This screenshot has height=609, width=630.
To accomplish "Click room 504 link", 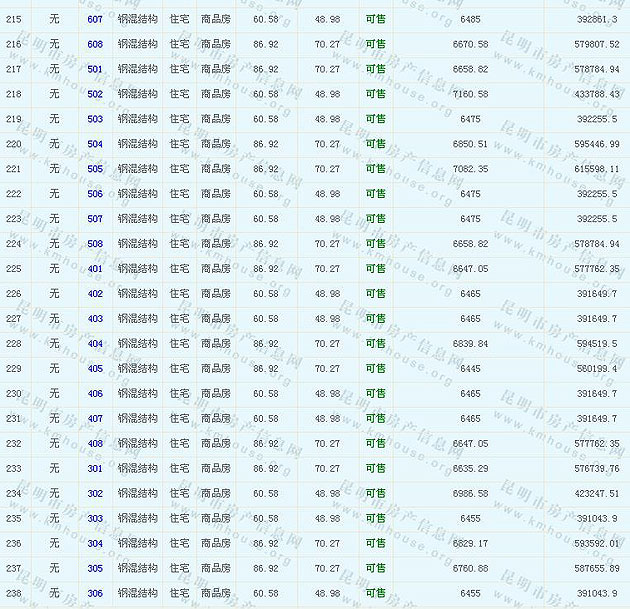I will click(95, 144).
